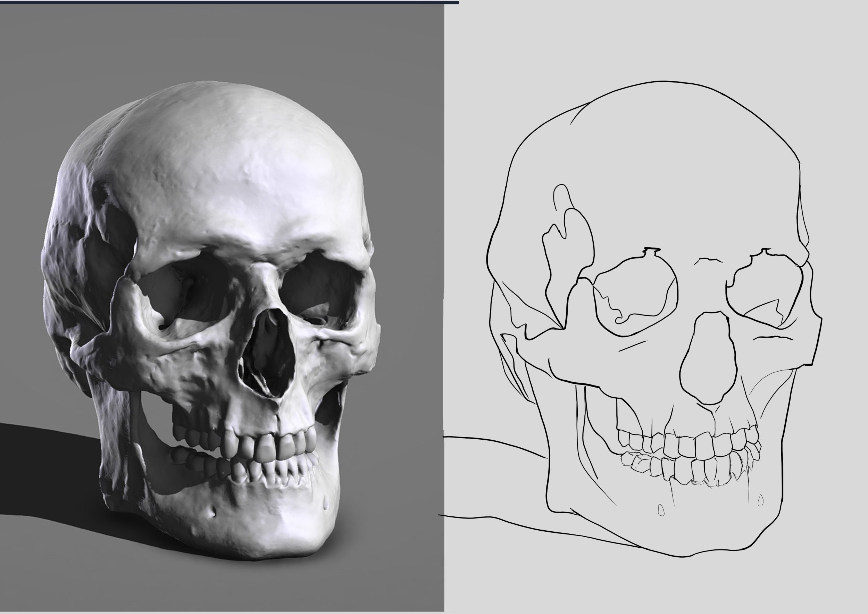Screen dimensions: 868x614
Task: Click the skull render reference image
Action: click(222, 308)
